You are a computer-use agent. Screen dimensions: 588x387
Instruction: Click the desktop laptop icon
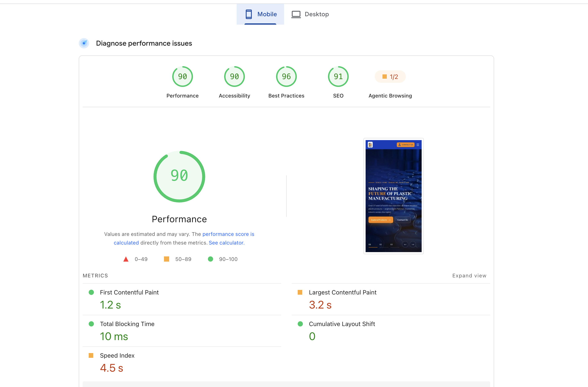click(x=296, y=14)
